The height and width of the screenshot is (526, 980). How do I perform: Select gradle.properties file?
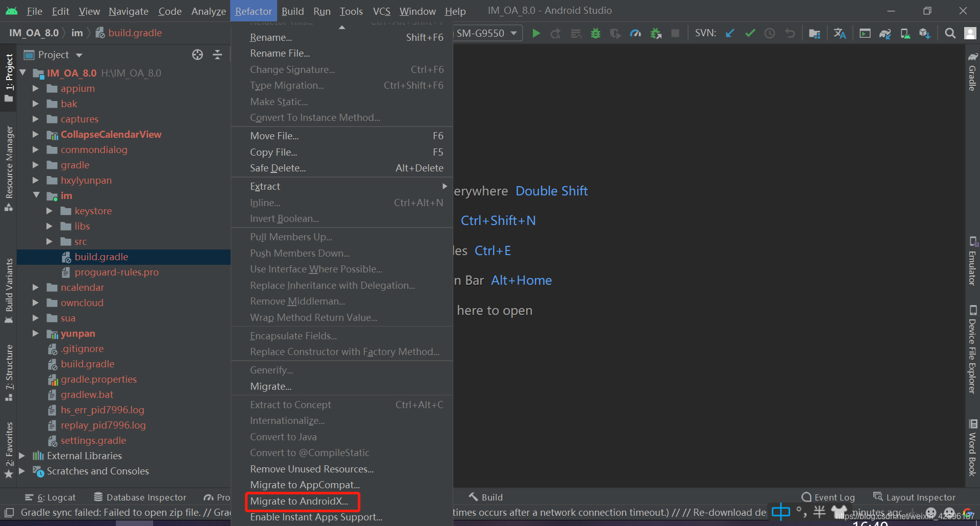99,379
